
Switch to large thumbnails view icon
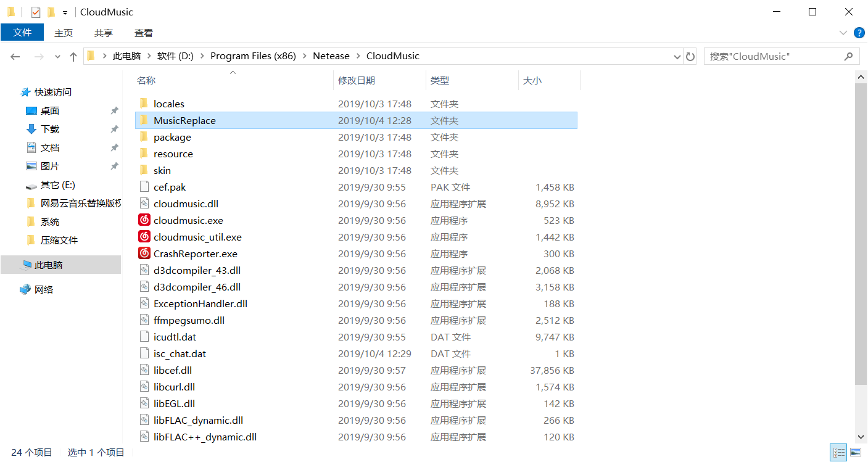(x=855, y=453)
